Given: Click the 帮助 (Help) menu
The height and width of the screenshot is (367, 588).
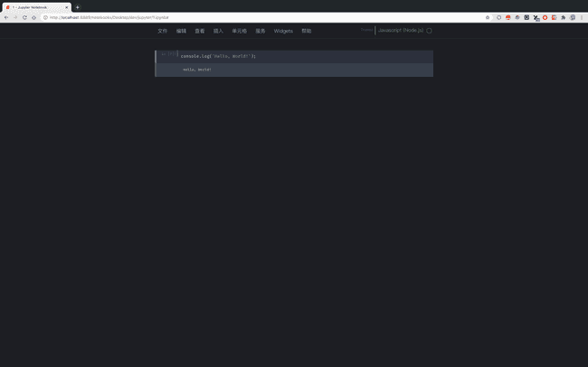Looking at the screenshot, I should (x=306, y=31).
